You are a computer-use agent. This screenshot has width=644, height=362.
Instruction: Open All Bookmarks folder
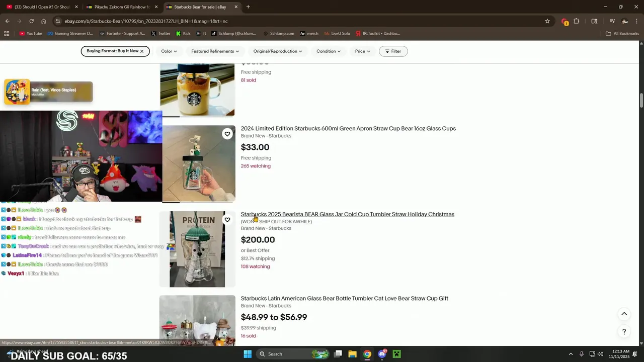[622, 34]
